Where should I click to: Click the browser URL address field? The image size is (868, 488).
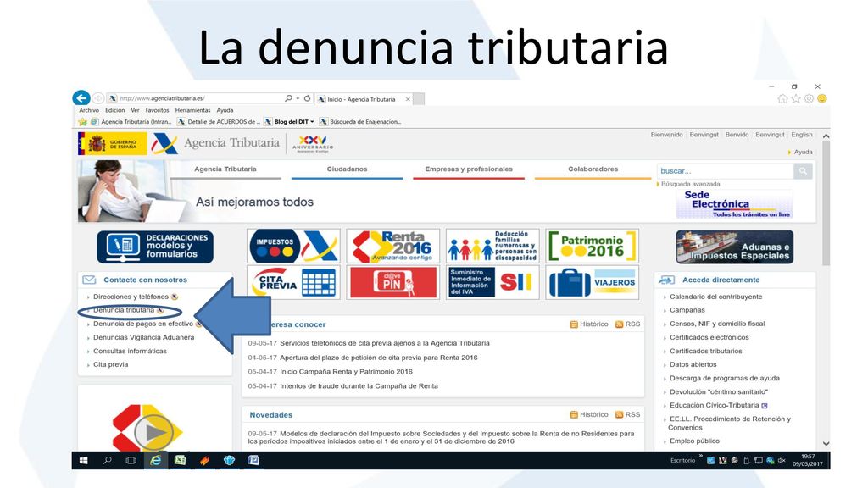pos(199,98)
